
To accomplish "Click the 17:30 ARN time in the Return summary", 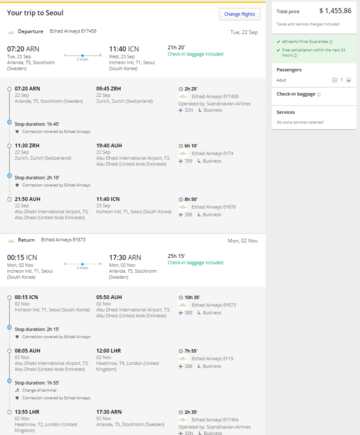I will click(125, 258).
